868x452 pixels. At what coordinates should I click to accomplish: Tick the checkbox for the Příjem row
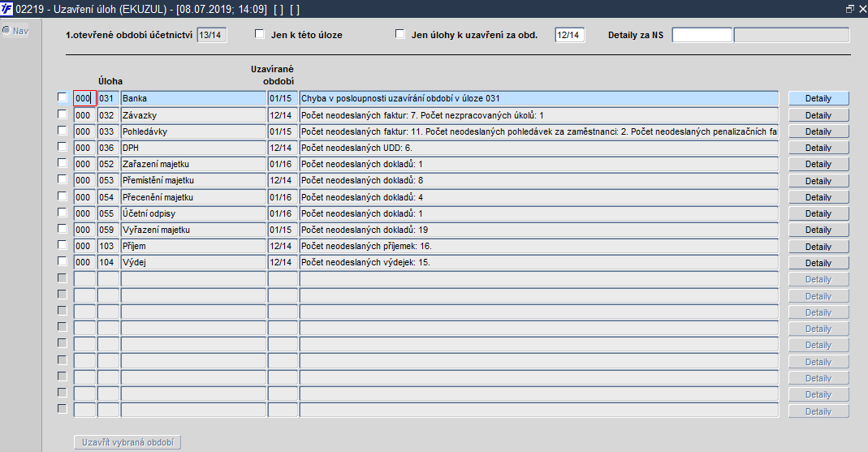pyautogui.click(x=62, y=245)
